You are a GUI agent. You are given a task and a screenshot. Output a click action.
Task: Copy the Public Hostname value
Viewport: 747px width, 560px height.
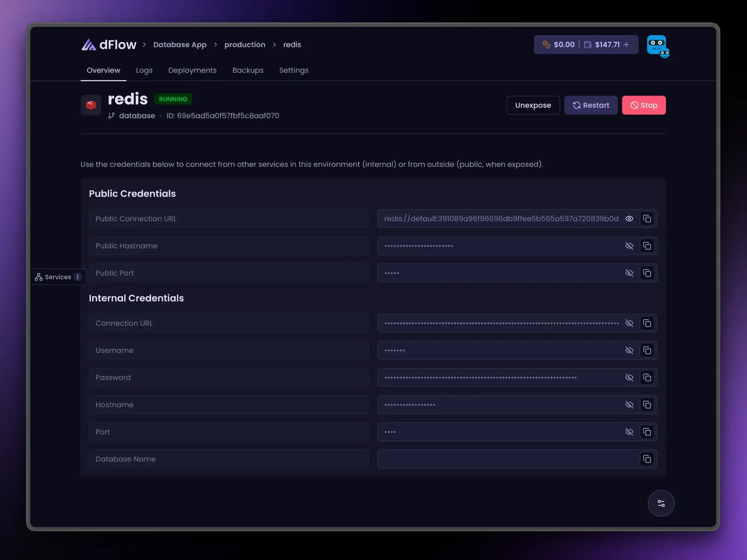pyautogui.click(x=647, y=246)
